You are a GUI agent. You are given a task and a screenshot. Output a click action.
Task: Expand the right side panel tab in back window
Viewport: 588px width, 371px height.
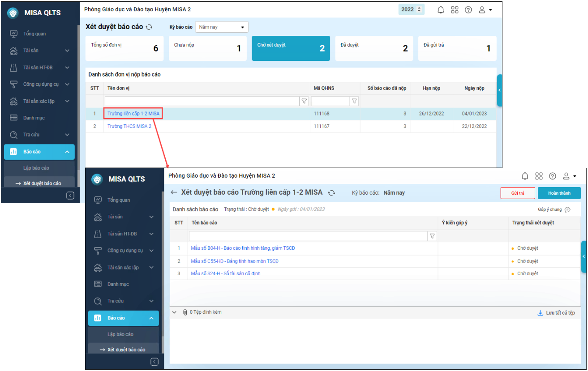[499, 90]
